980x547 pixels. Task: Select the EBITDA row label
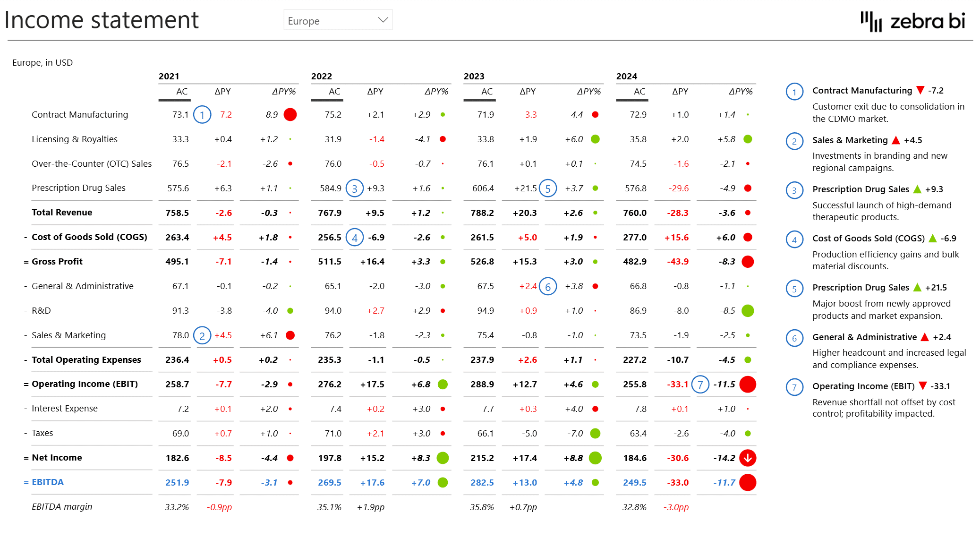47,482
